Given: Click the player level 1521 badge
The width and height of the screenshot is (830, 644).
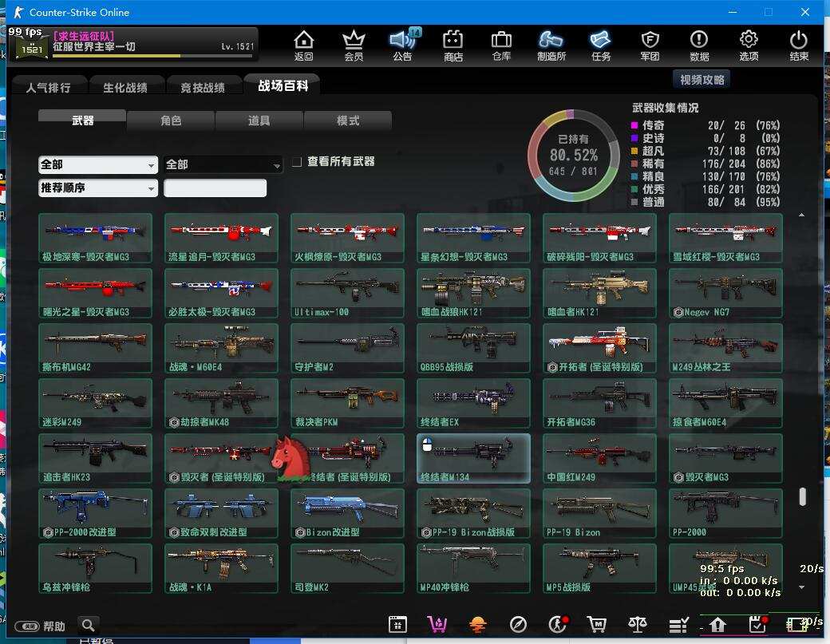Looking at the screenshot, I should tap(32, 48).
